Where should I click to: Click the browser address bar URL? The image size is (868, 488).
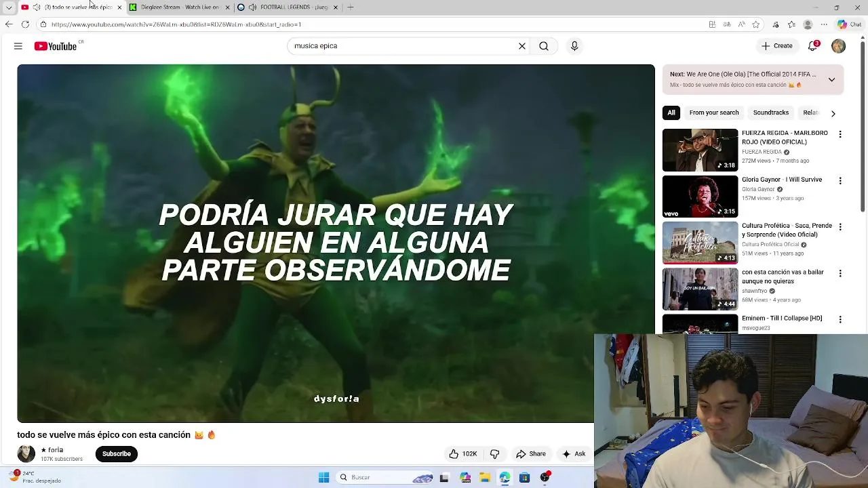176,24
